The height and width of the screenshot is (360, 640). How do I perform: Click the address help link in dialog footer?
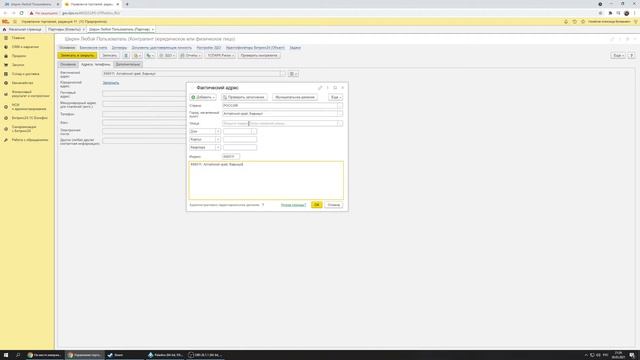pos(293,205)
